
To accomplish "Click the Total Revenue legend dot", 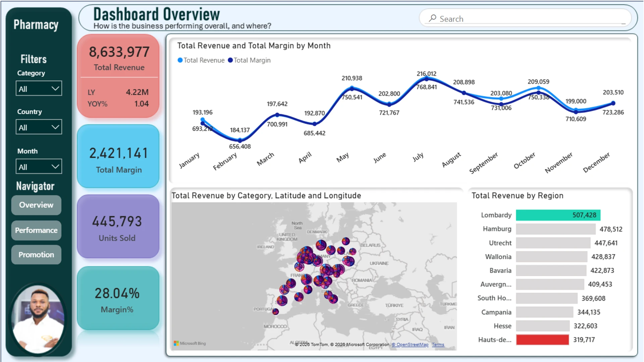I will point(180,60).
